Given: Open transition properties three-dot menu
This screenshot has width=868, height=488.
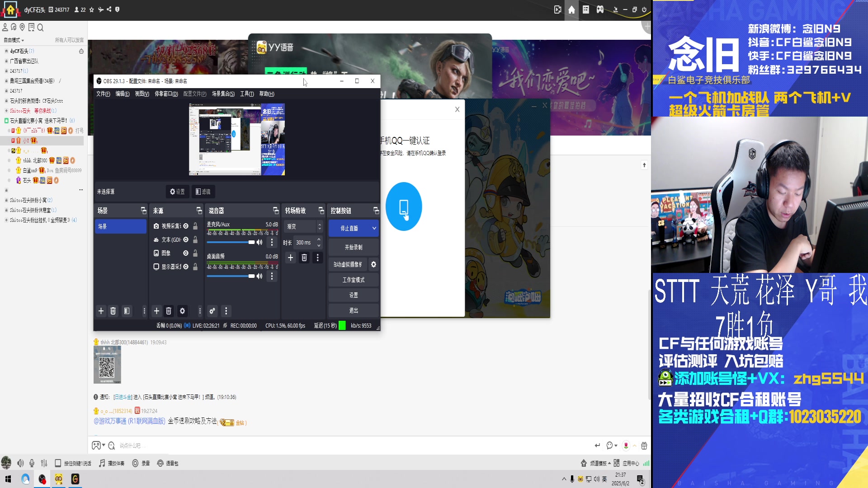Looking at the screenshot, I should point(318,258).
